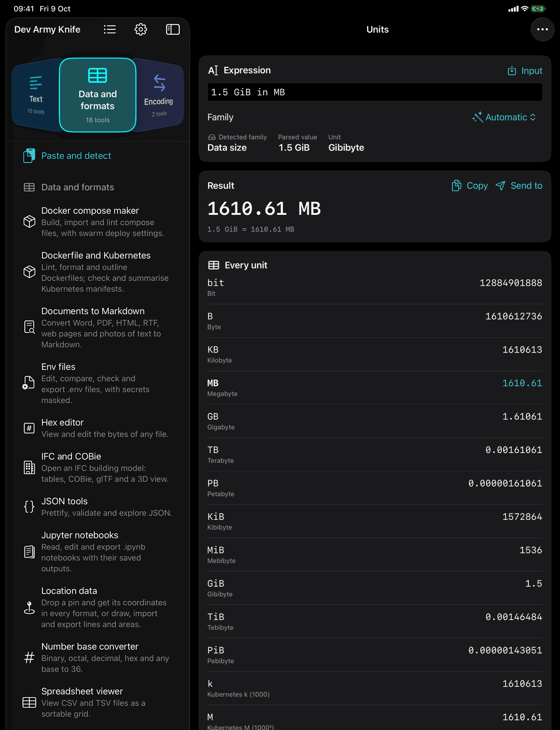Click the Parsed value 1.5 GiB
Image resolution: width=560 pixels, height=730 pixels.
(294, 148)
